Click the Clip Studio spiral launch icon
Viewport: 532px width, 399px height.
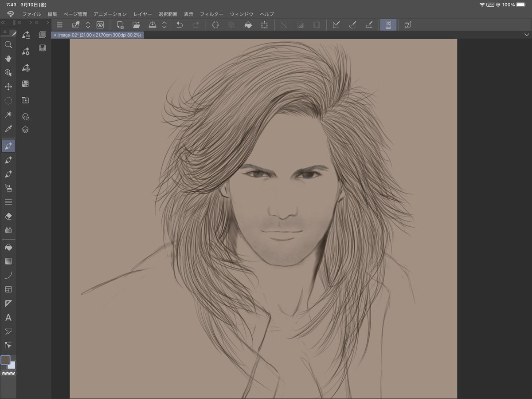100,25
